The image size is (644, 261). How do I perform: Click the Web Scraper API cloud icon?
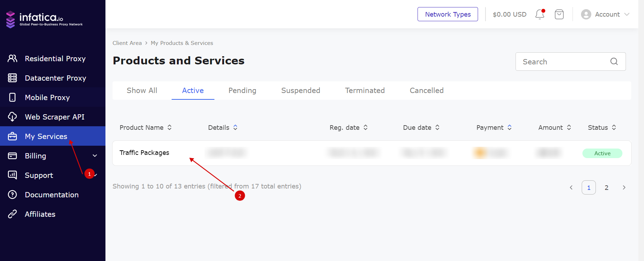point(12,117)
